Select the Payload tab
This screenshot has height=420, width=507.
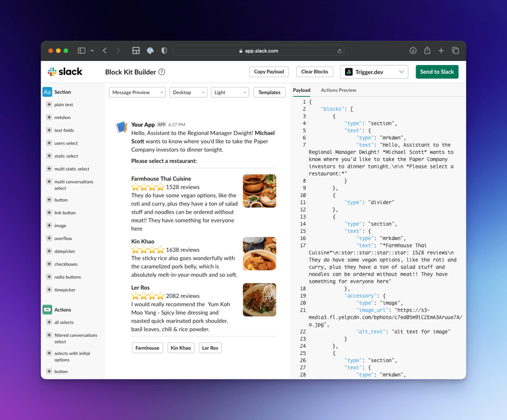pos(302,90)
